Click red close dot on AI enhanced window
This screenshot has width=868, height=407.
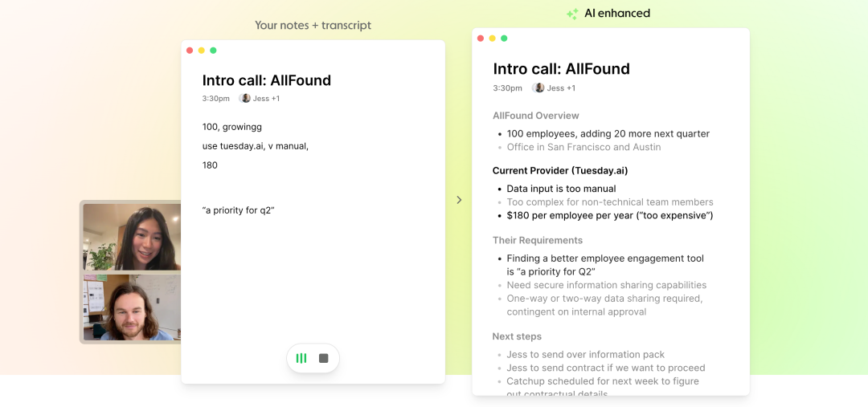(481, 39)
